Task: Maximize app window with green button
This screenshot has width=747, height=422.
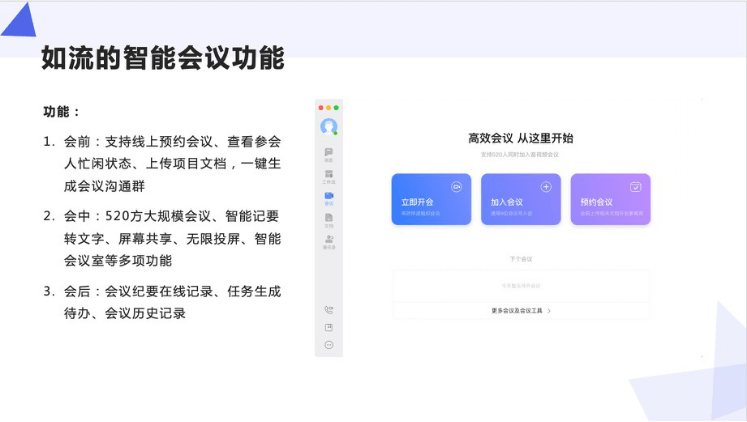Action: [x=336, y=108]
